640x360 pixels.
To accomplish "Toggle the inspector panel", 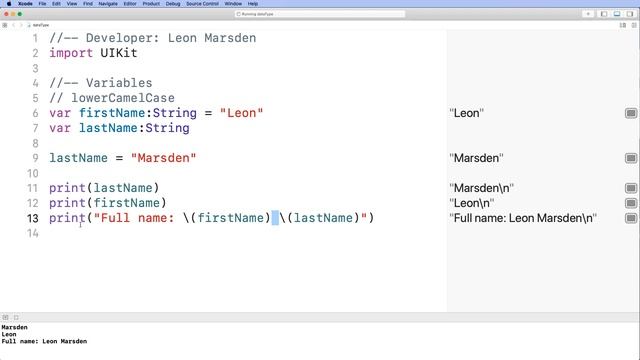I will 630,14.
